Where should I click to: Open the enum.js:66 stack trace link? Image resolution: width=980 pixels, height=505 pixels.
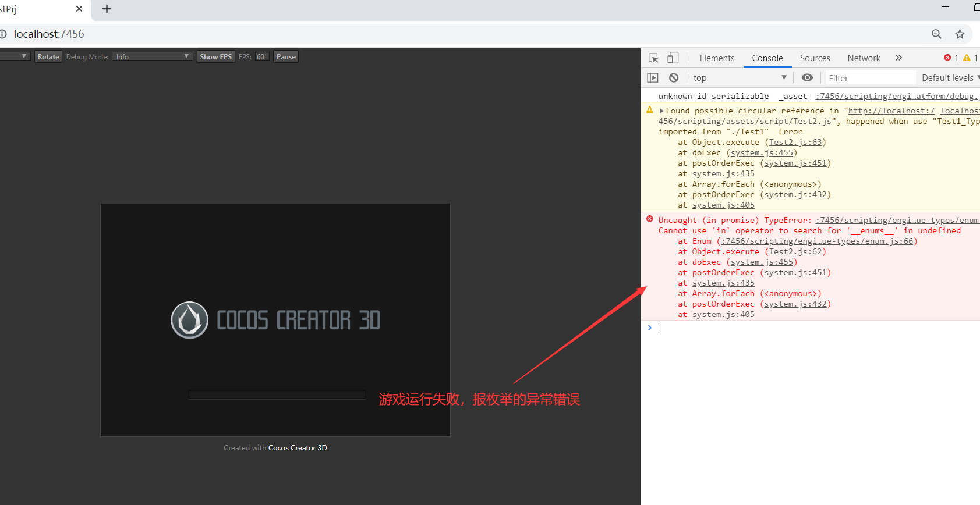[x=817, y=241]
